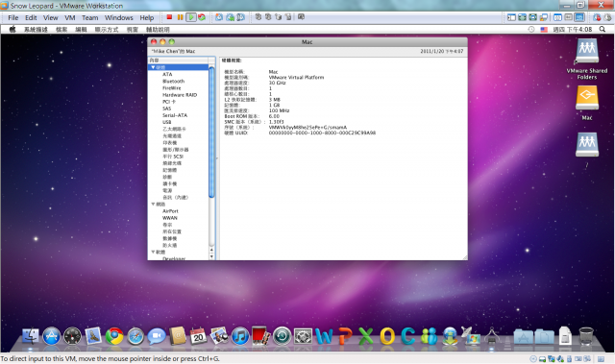Click the Time Machine menu bar icon
615x364 pixels.
(531, 30)
